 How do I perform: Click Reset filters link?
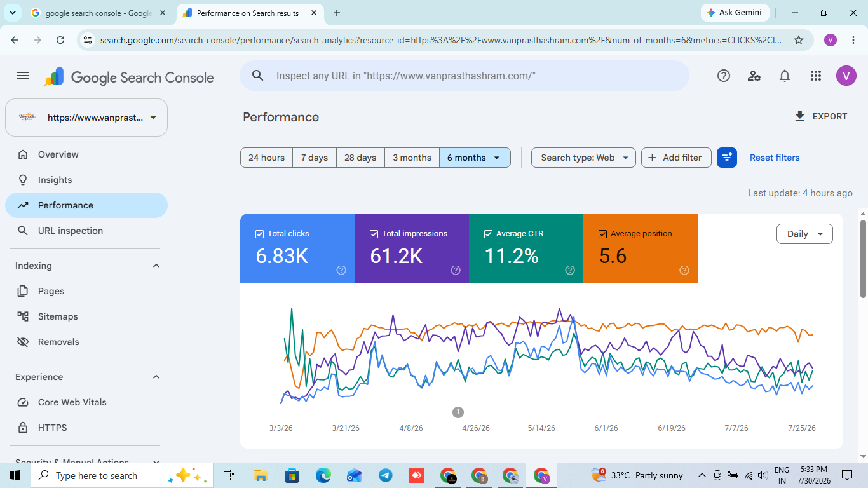775,158
